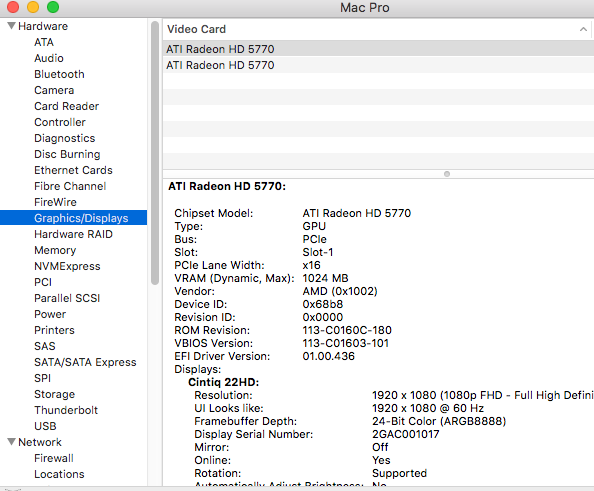The image size is (594, 491).
Task: Choose Camera in the hardware list
Action: pos(54,90)
